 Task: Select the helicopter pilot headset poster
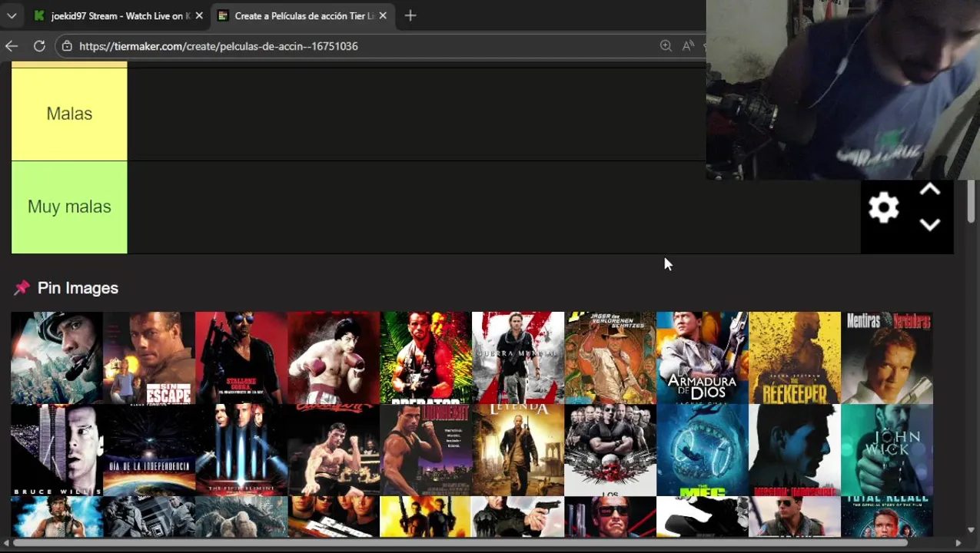coord(57,358)
